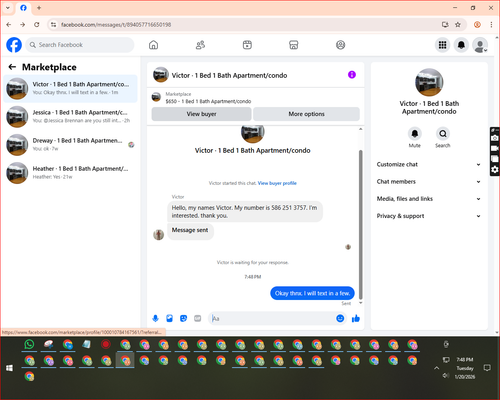Choose a sticker icon
The image size is (500, 400).
[183, 318]
